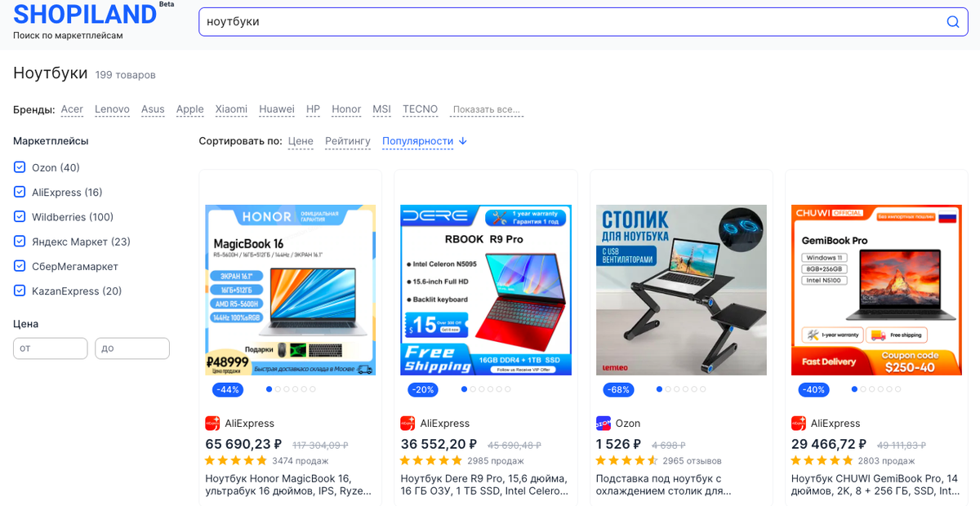Click AliExpress icon on CHUWI GemiBook card
This screenshot has width=980, height=506.
[x=799, y=424]
